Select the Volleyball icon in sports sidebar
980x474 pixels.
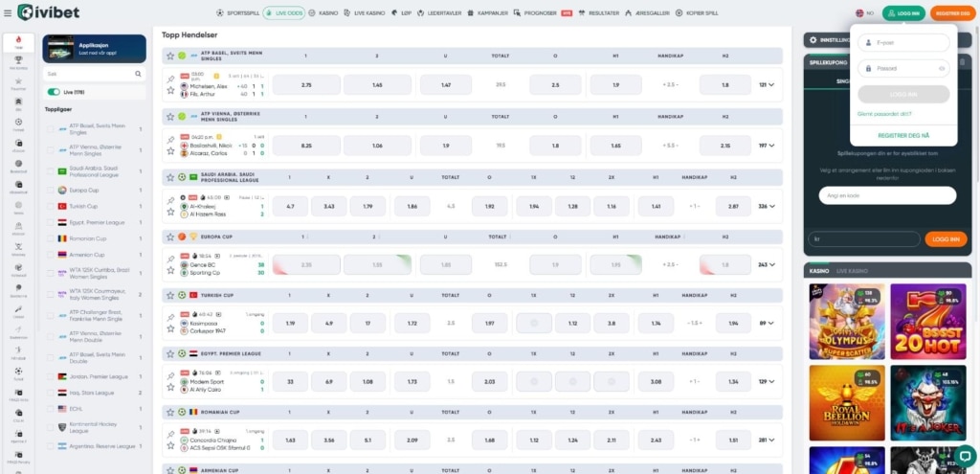click(19, 269)
